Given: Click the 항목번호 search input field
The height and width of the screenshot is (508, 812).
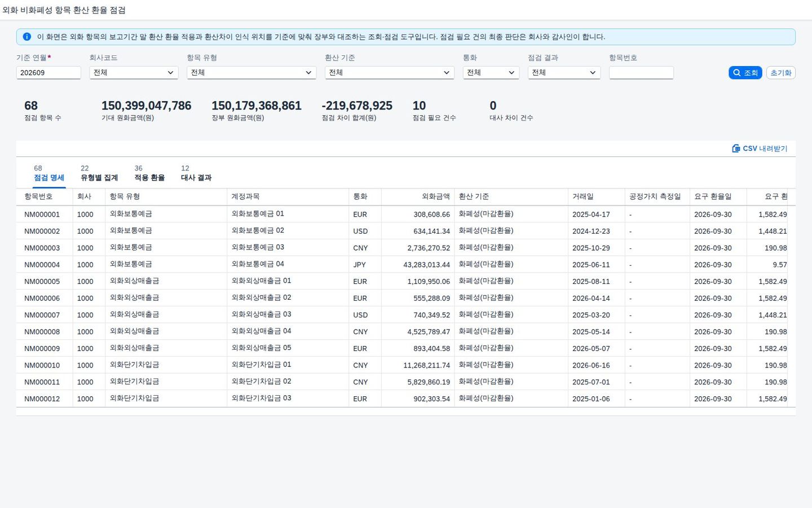Looking at the screenshot, I should [641, 73].
